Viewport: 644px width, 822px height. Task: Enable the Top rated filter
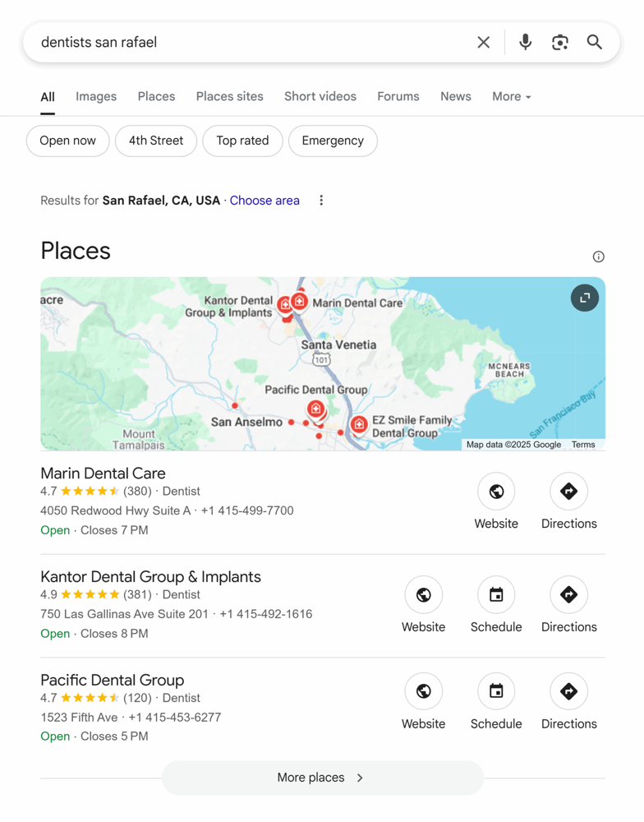(x=242, y=141)
